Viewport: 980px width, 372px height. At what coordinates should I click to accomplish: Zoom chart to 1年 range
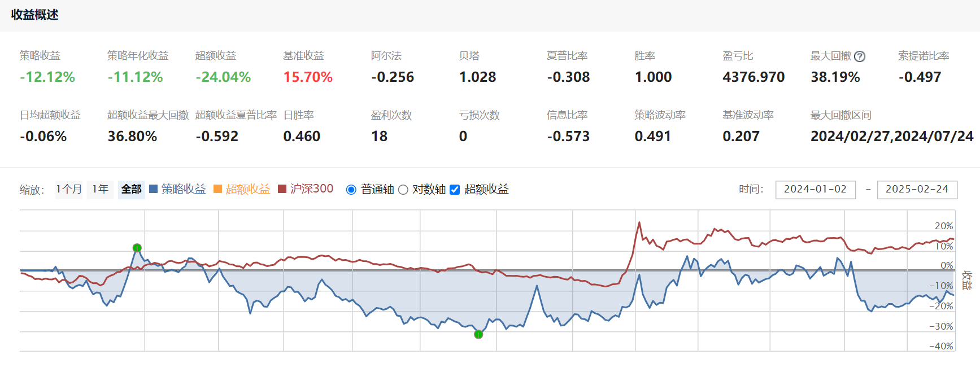(x=101, y=189)
